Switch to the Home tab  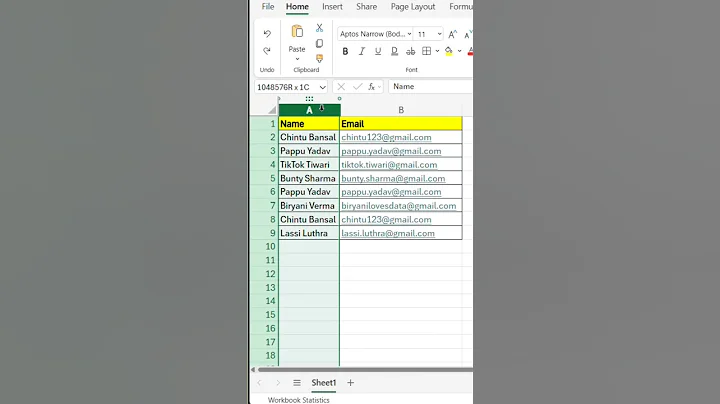coord(297,7)
